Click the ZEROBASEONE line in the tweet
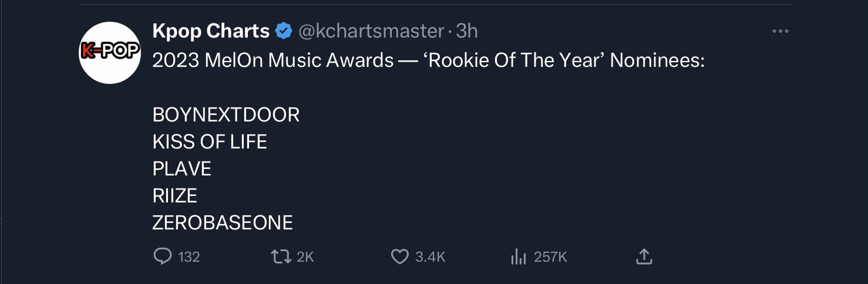The height and width of the screenshot is (284, 868). (x=223, y=223)
